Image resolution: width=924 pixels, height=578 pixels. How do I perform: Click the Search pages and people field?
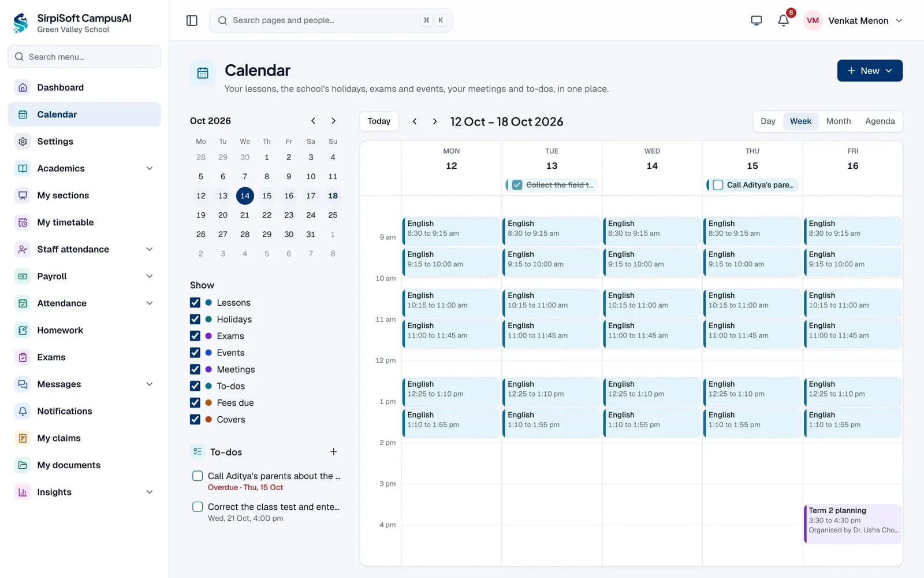(x=331, y=20)
